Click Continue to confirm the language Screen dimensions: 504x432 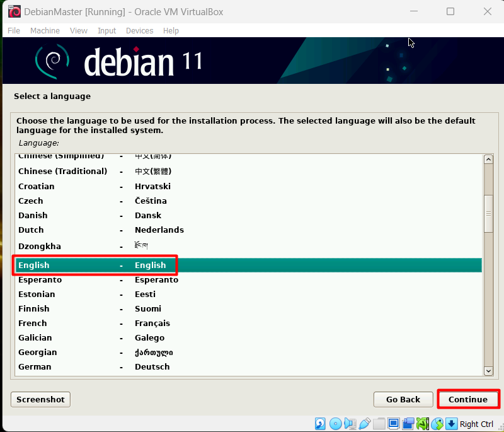pos(468,399)
